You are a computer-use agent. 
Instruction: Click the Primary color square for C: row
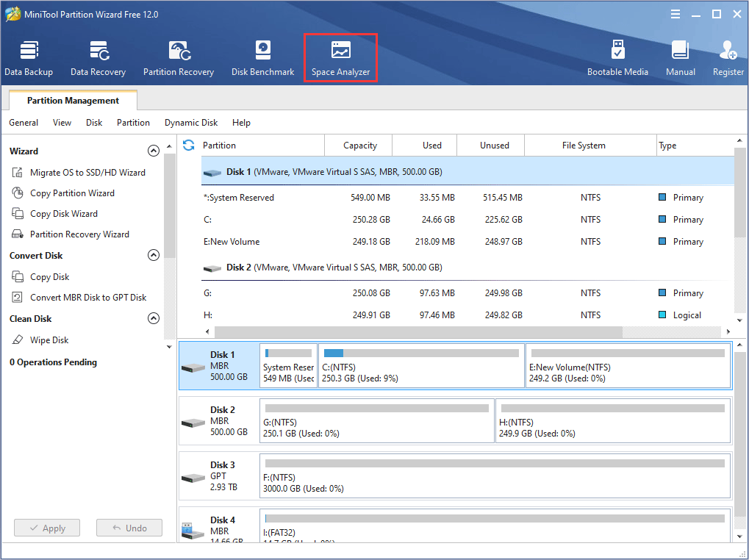coord(662,219)
